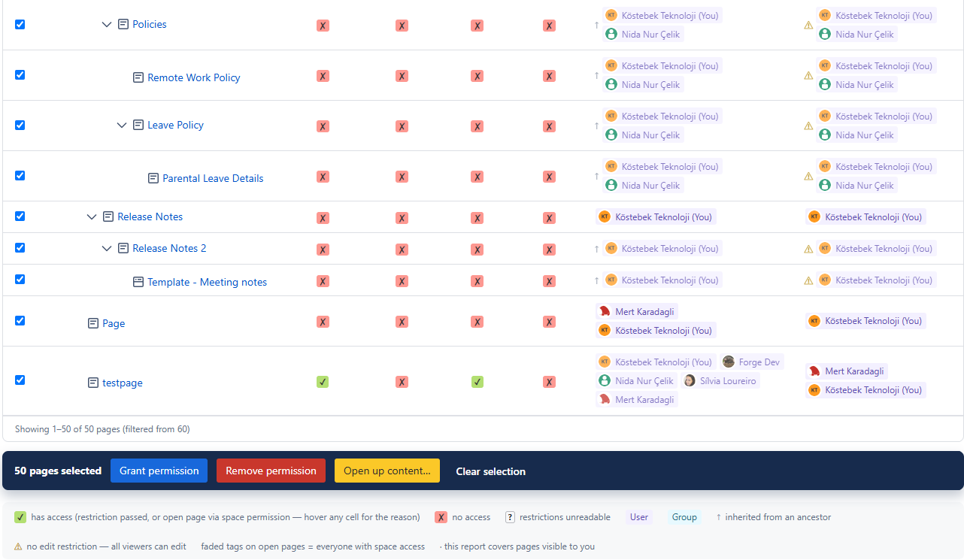Open the Page link

(x=114, y=323)
